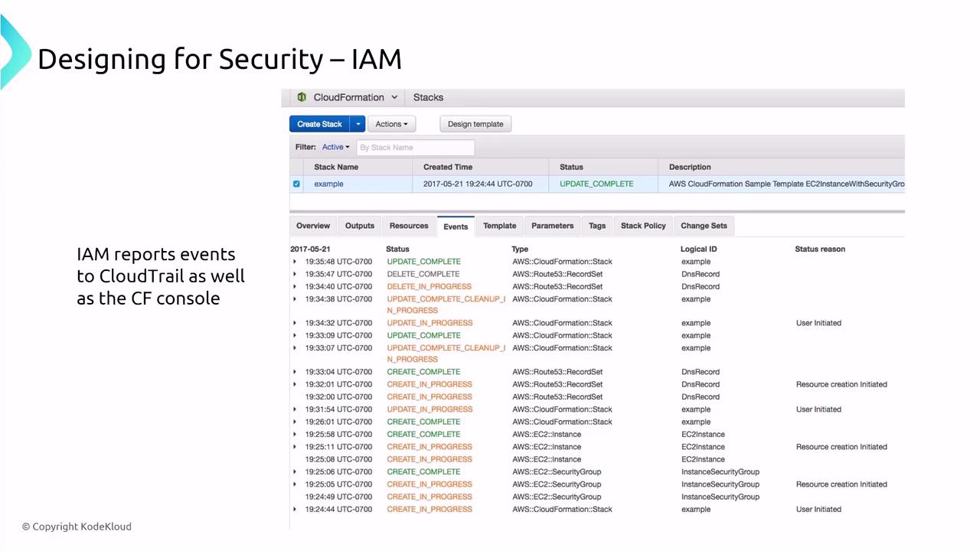The image size is (980, 551).
Task: Open the Actions dropdown menu
Action: [x=391, y=124]
